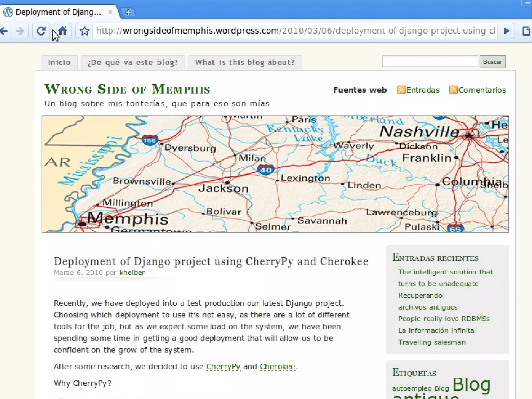Reload the page with refresh icon
Image resolution: width=532 pixels, height=399 pixels.
pyautogui.click(x=41, y=31)
